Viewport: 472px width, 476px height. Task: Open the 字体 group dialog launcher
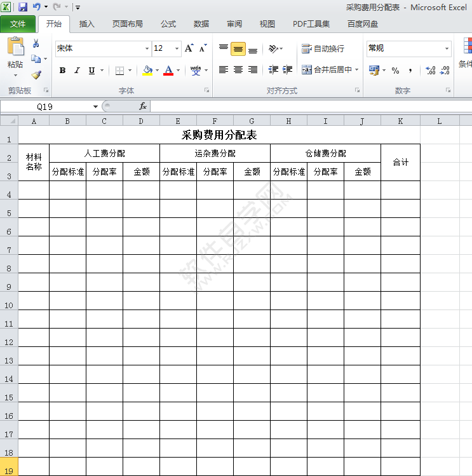(x=206, y=90)
